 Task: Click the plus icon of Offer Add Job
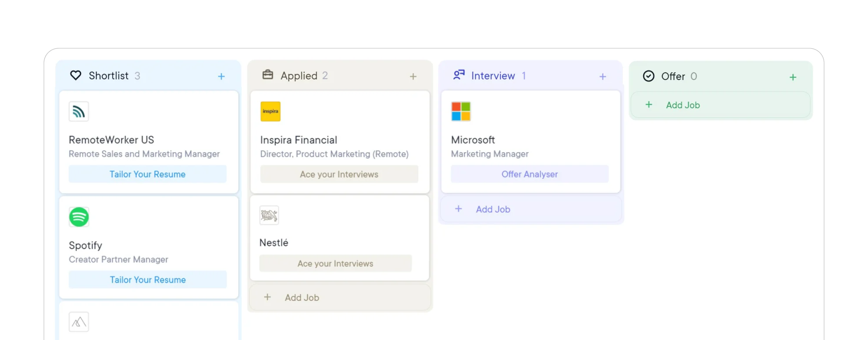click(x=649, y=104)
